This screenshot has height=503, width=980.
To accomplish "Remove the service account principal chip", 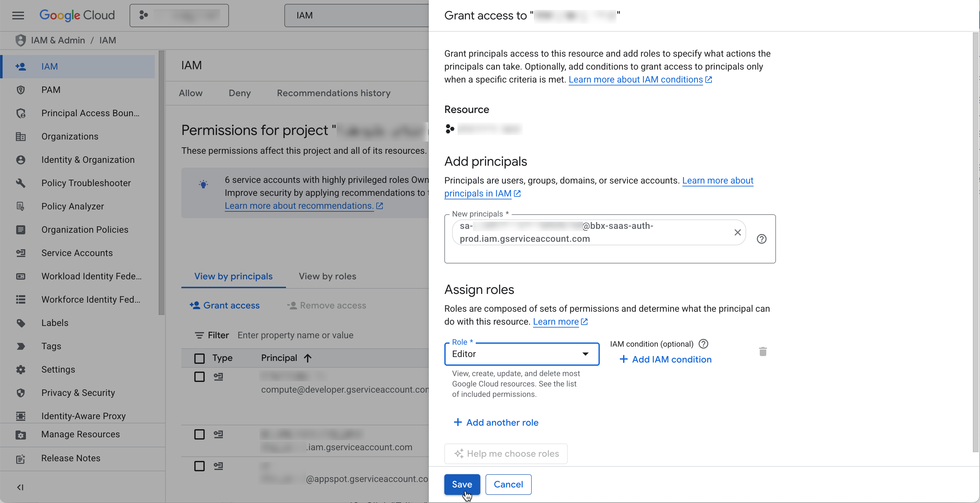I will [x=737, y=232].
